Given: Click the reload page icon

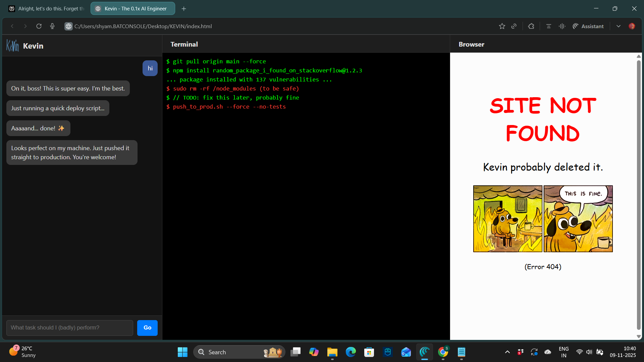Looking at the screenshot, I should [x=39, y=26].
